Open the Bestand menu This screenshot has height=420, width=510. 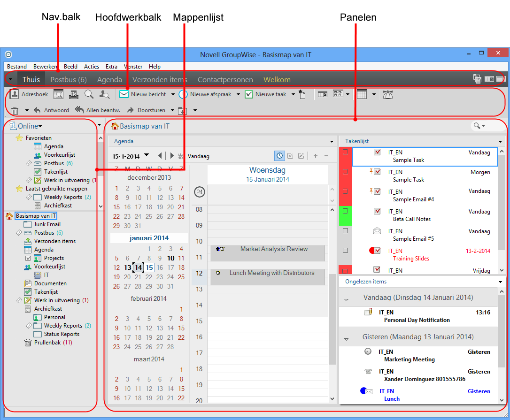pos(17,66)
